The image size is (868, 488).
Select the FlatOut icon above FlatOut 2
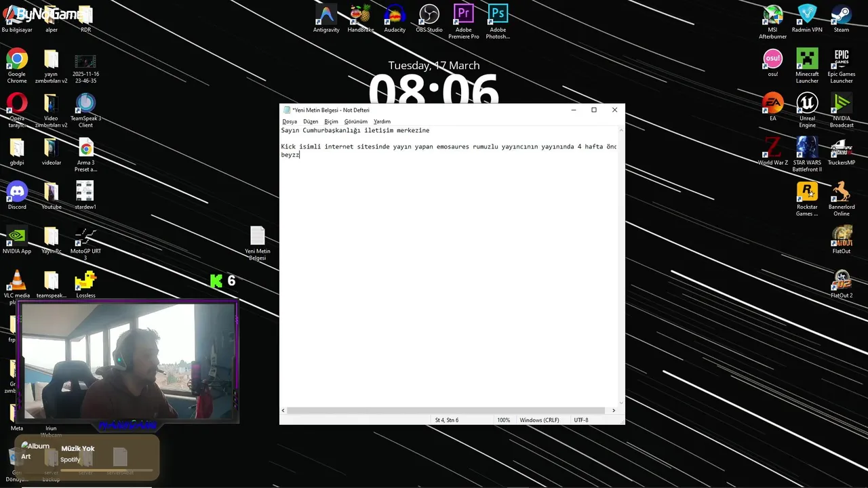pos(842,239)
